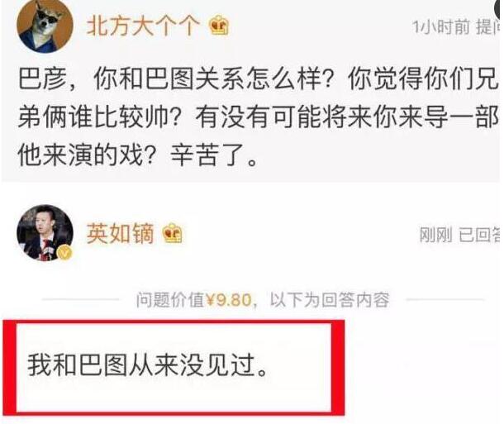The height and width of the screenshot is (424, 504).
Task: Open the 北方大个个 username profile
Action: 143,26
